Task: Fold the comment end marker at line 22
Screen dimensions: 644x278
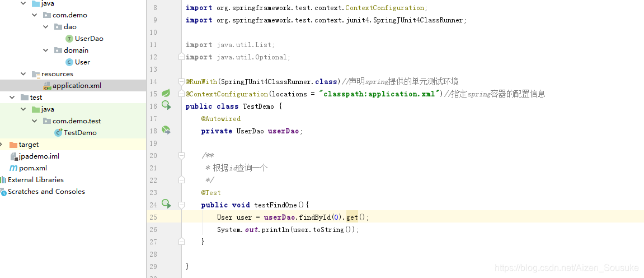Action: 181,180
